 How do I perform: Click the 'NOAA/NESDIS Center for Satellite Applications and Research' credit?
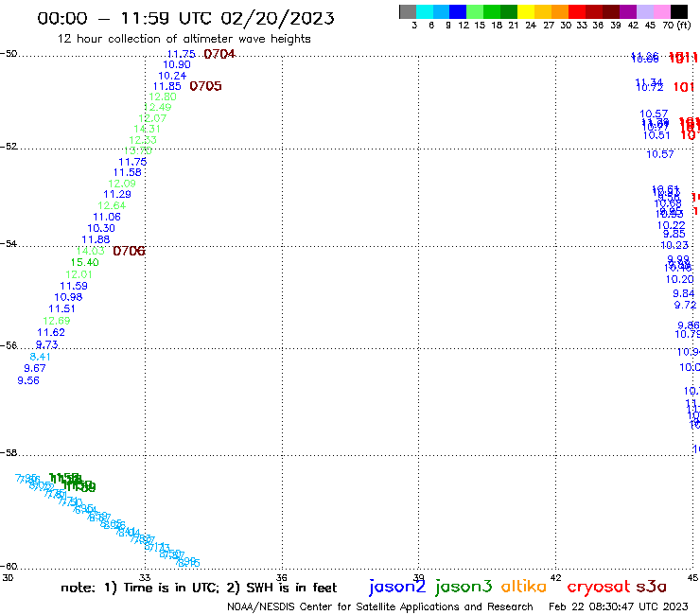[x=380, y=607]
